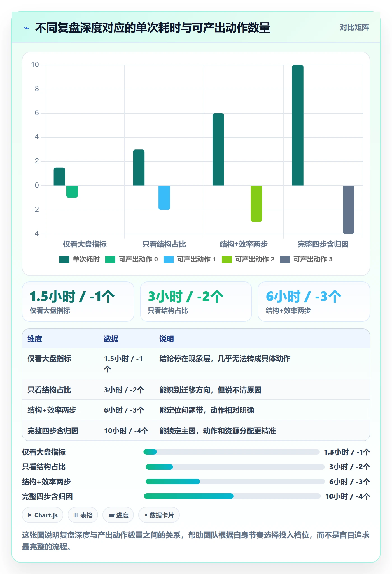Click the 10-hour bar for 完整四步含归因
Screen dimensions: 392x574
(x=298, y=125)
